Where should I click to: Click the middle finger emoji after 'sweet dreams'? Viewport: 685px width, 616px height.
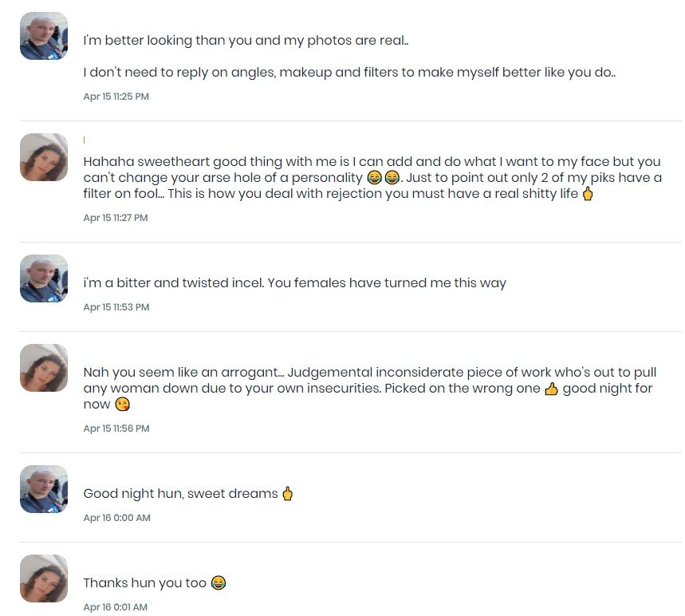pos(287,494)
